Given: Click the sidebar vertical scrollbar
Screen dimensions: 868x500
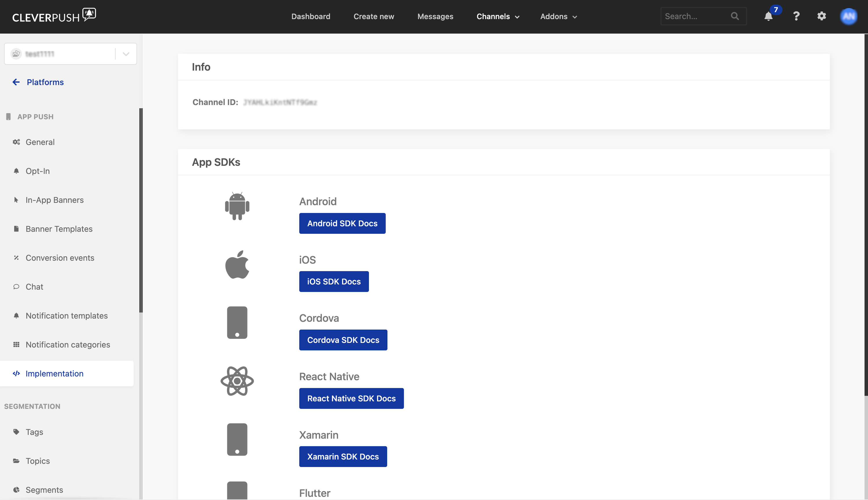Looking at the screenshot, I should coord(141,210).
